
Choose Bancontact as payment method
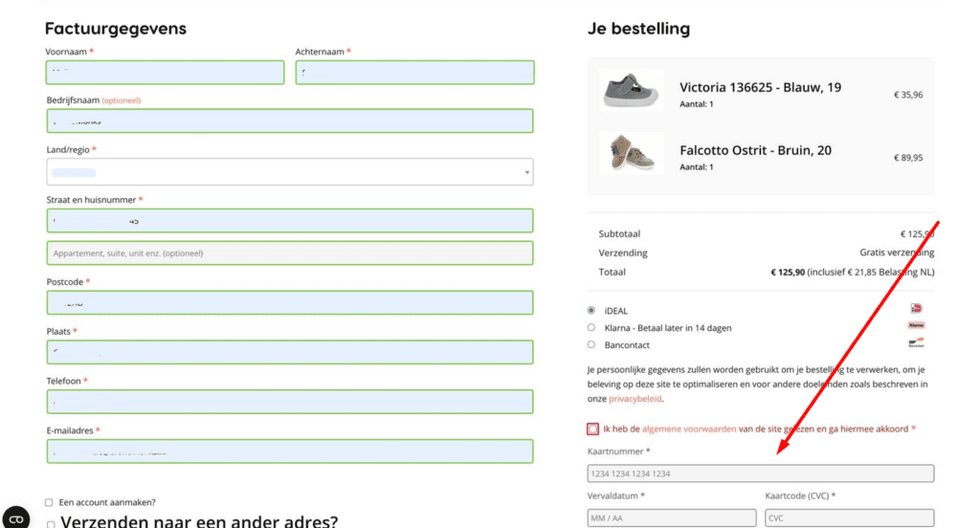pos(591,344)
